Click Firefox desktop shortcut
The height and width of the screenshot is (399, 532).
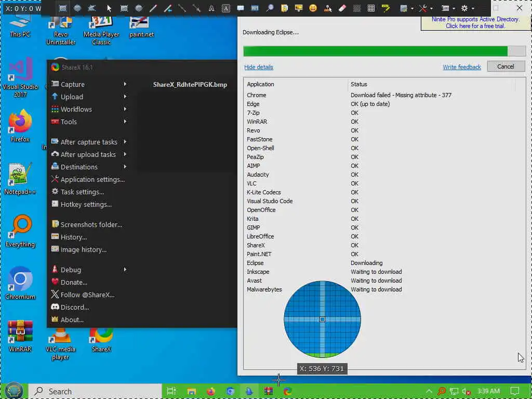(x=20, y=126)
